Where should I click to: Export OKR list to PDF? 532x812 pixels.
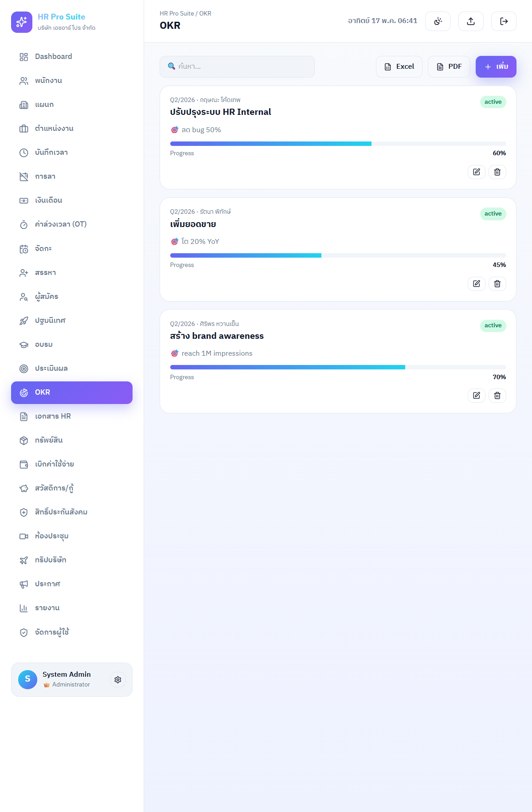[x=449, y=67]
